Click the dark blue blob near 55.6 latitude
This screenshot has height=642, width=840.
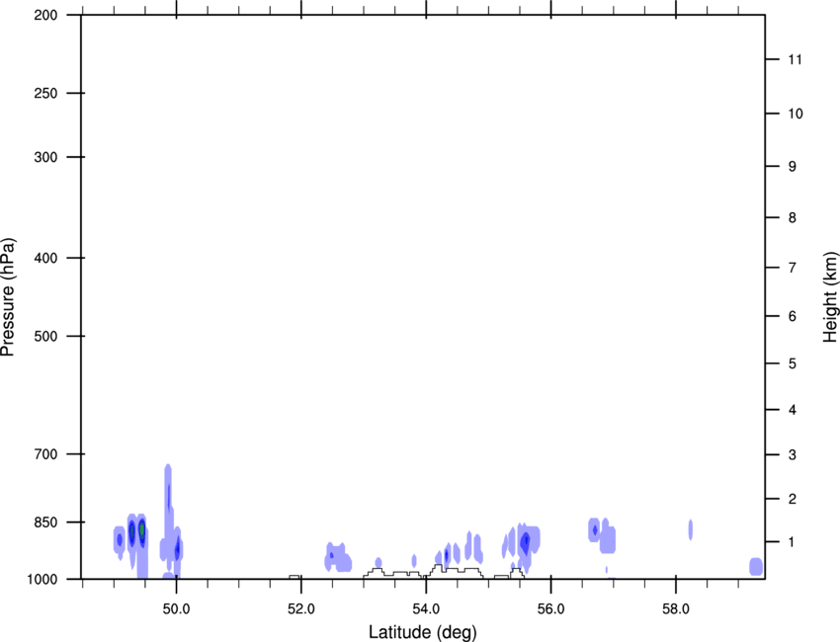(526, 542)
